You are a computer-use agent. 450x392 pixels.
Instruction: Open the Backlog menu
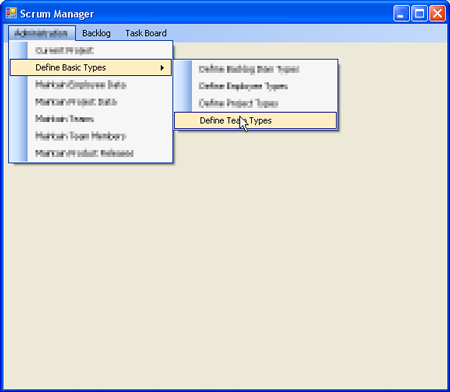[96, 33]
